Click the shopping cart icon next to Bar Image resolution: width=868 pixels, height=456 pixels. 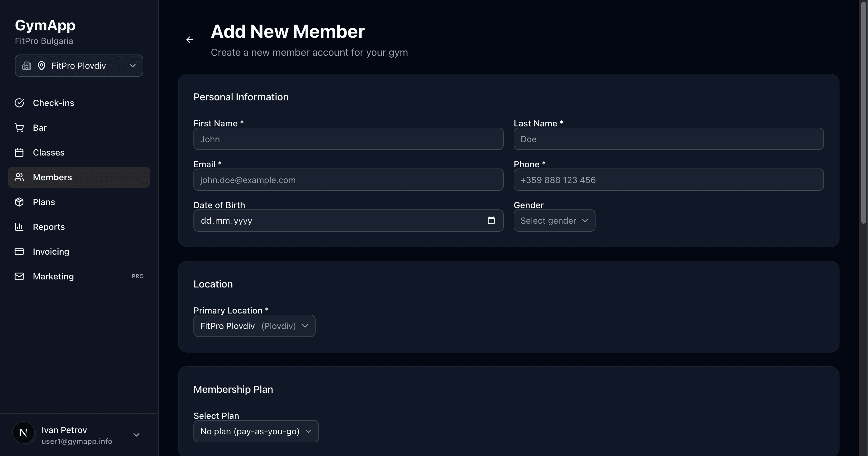19,127
